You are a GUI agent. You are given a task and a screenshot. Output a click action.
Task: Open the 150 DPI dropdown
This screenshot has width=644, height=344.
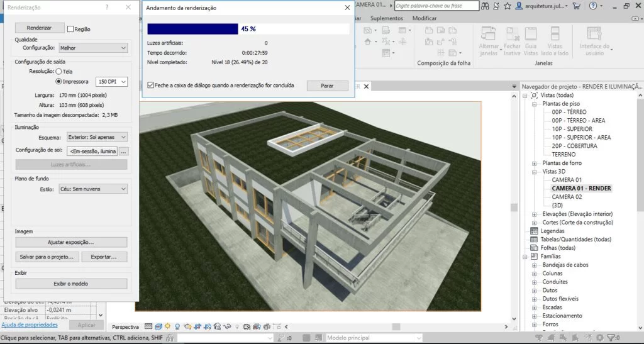(x=111, y=82)
